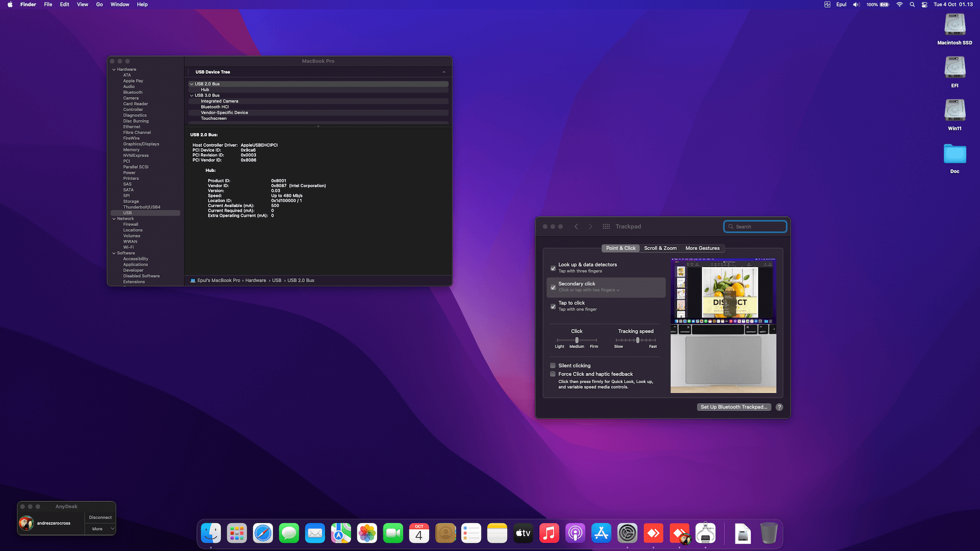This screenshot has height=551, width=980.
Task: Collapse the Software section in sidebar
Action: click(114, 253)
